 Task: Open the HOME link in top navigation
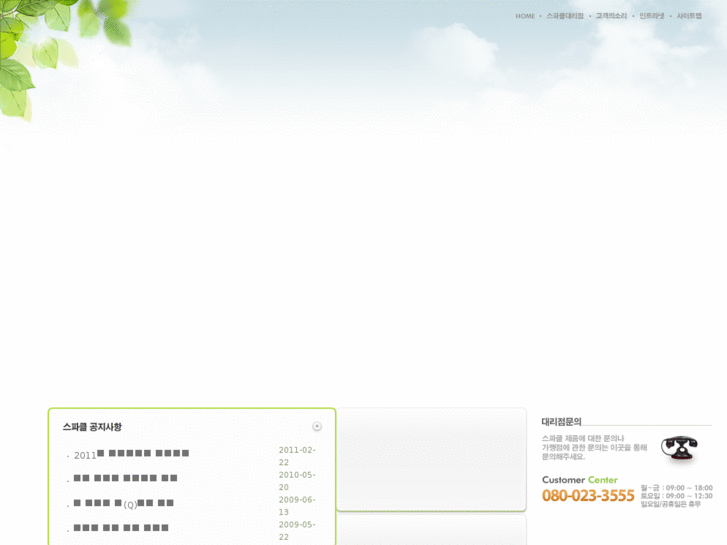pyautogui.click(x=525, y=16)
